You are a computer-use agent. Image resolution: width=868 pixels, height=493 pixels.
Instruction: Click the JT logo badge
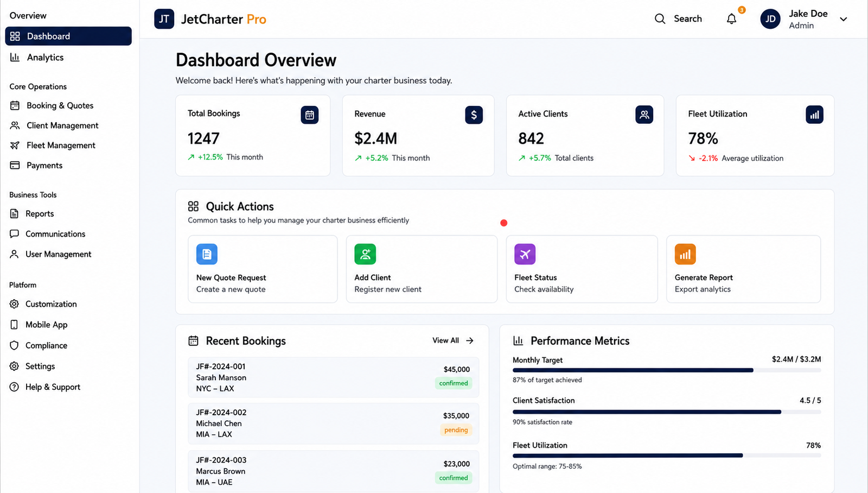(x=164, y=19)
